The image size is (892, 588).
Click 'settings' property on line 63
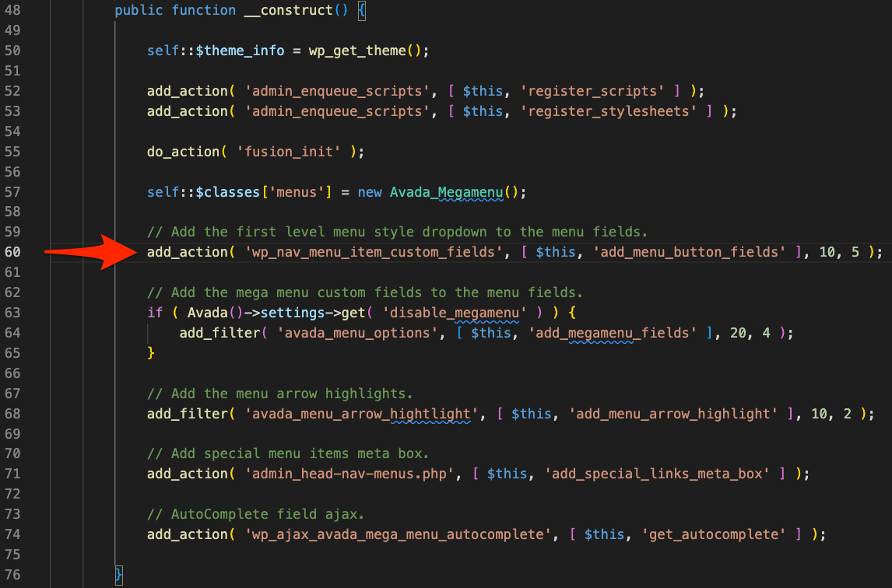(x=293, y=313)
